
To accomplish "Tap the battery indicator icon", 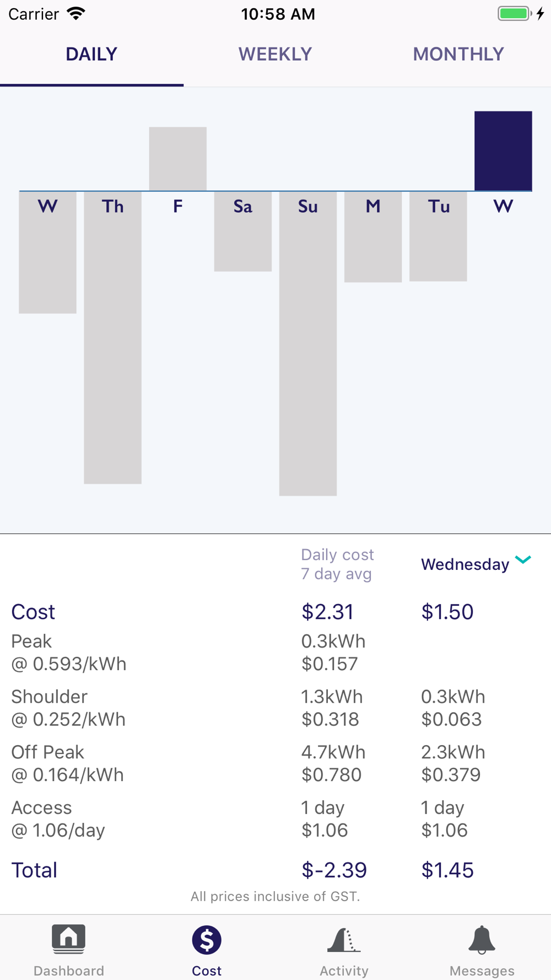I will pos(515,14).
